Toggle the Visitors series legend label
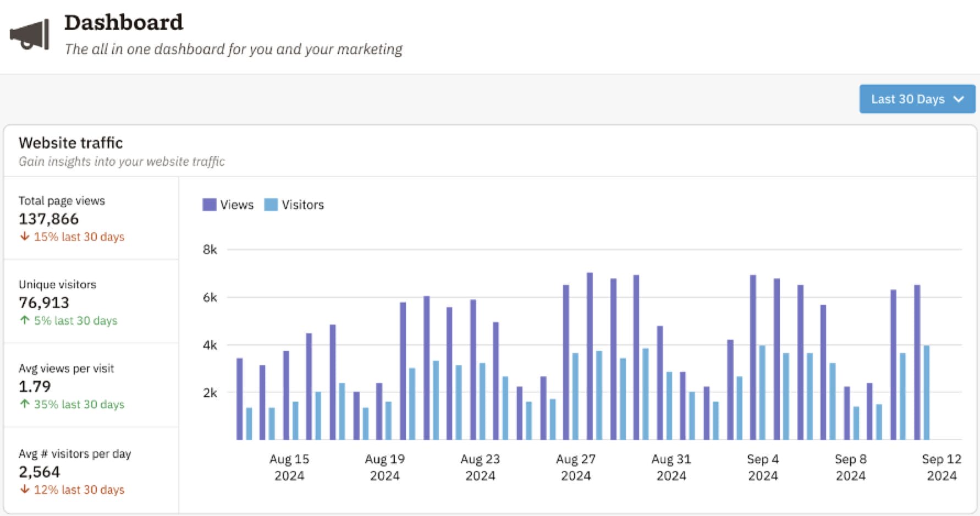 pyautogui.click(x=302, y=205)
